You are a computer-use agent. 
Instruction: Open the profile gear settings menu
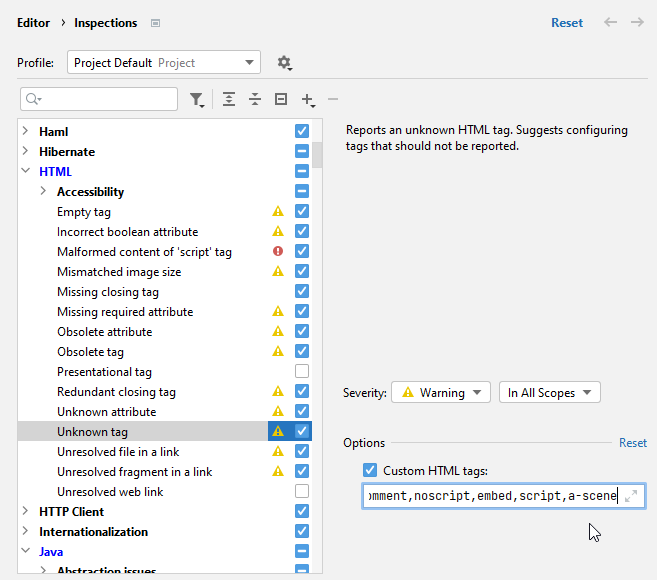pyautogui.click(x=284, y=63)
